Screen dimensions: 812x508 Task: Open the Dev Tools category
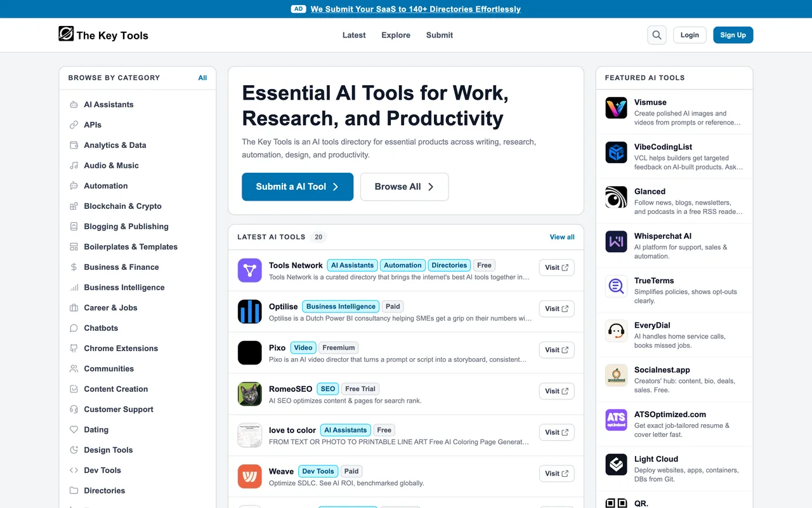pos(138,470)
